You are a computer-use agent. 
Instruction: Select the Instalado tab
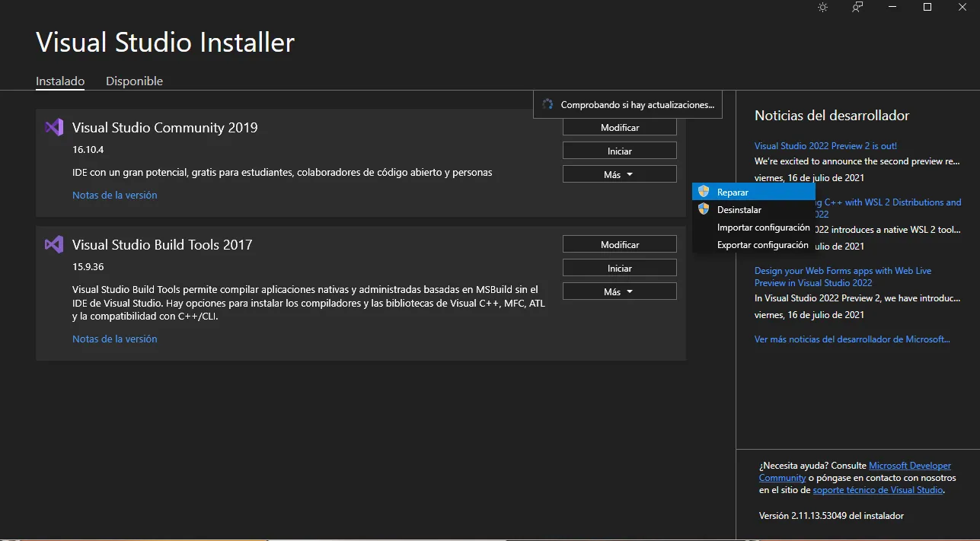[x=60, y=81]
